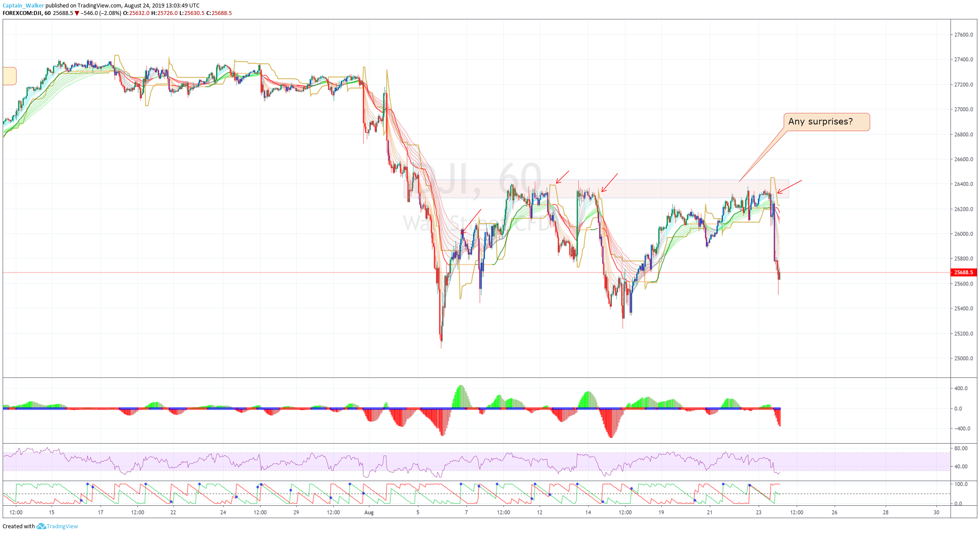Click the high value H:25726.0
980x534 pixels.
tap(164, 13)
